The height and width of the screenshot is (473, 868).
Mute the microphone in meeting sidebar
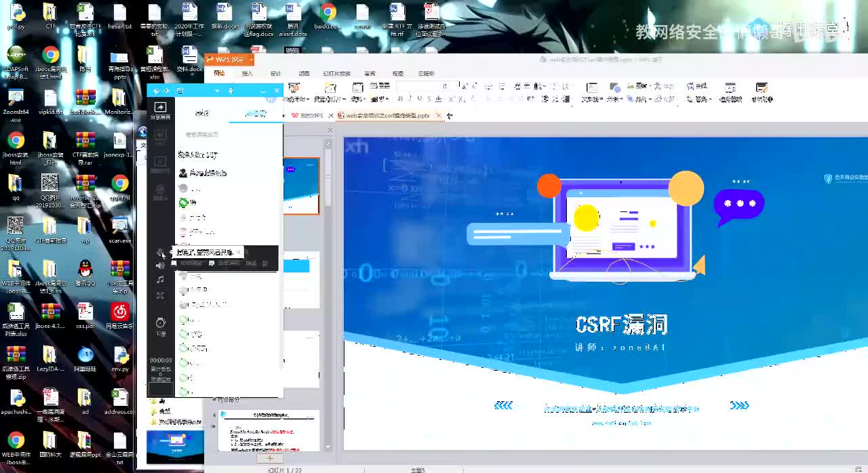pos(160,252)
